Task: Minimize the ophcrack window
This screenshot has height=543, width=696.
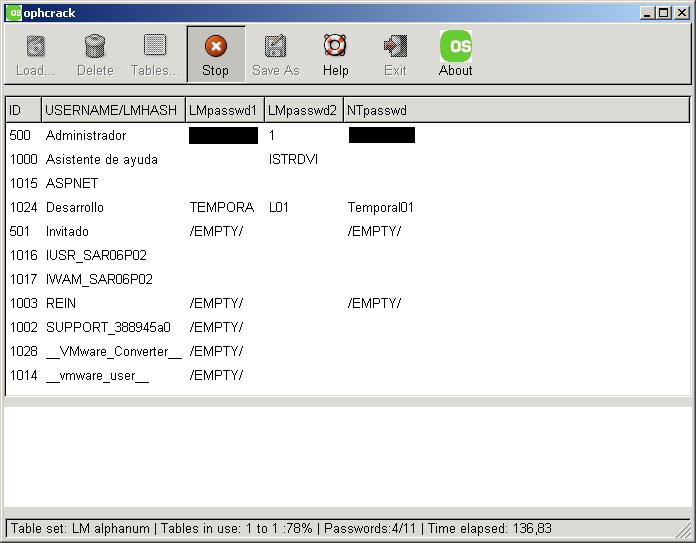Action: click(x=647, y=13)
